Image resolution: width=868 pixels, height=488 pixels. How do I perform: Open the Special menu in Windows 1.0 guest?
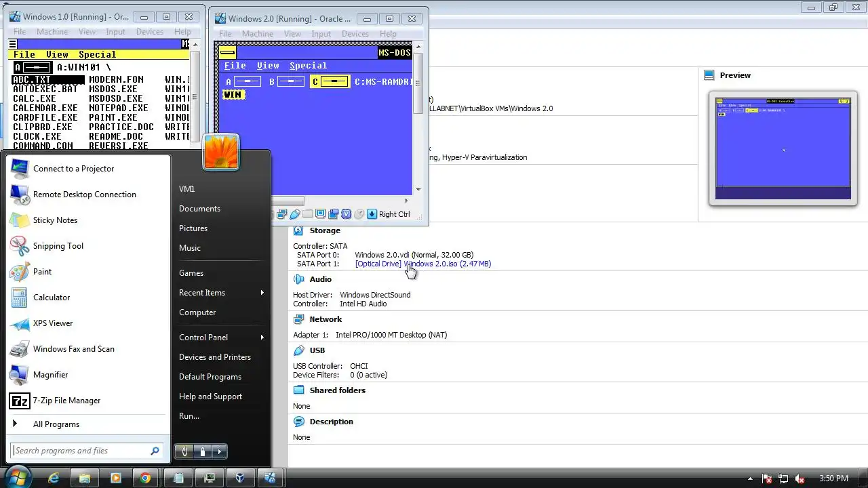point(97,55)
